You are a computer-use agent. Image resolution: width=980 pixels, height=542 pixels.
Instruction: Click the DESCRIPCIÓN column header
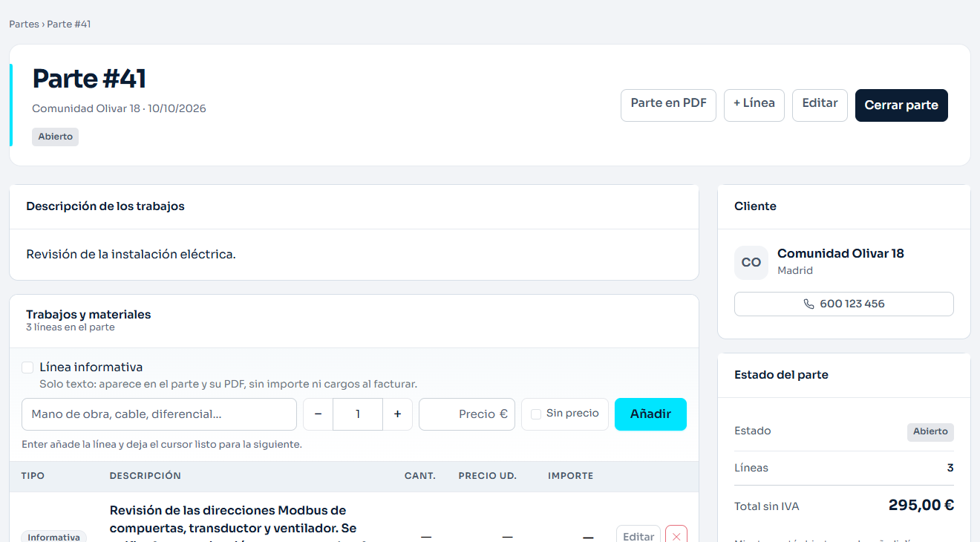145,476
